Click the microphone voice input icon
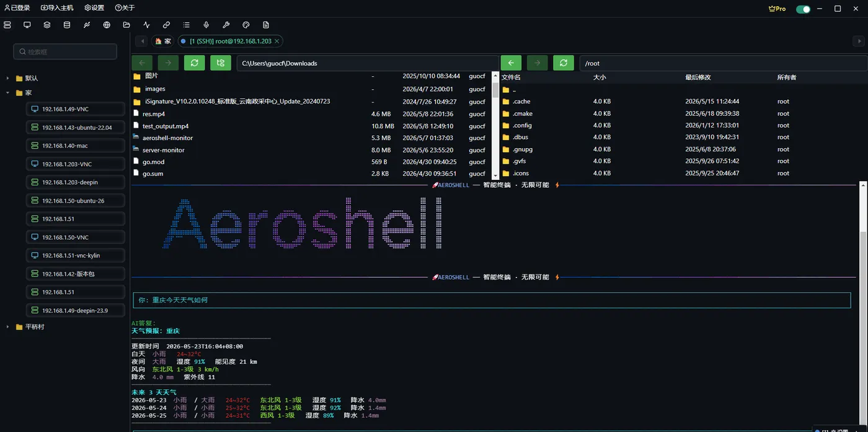Viewport: 868px width, 432px height. pyautogui.click(x=206, y=25)
